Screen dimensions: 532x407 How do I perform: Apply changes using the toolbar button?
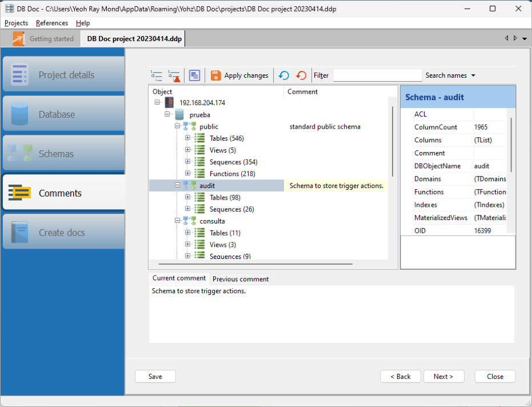point(239,75)
